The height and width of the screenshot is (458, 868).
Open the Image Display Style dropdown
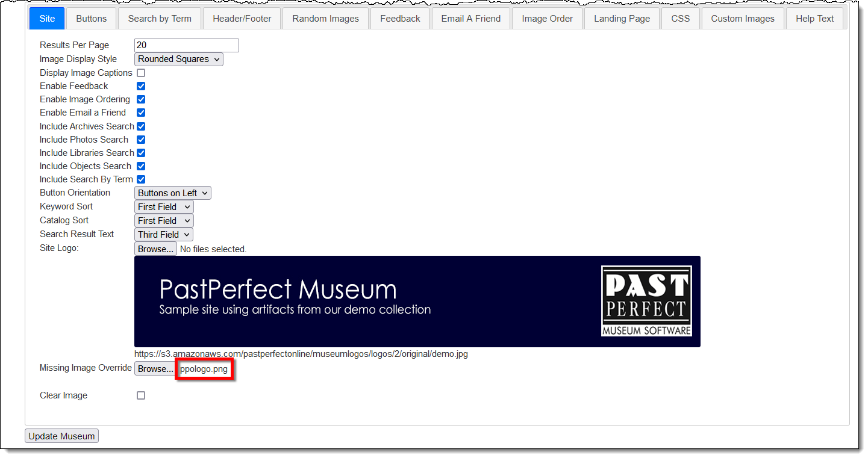pyautogui.click(x=178, y=59)
